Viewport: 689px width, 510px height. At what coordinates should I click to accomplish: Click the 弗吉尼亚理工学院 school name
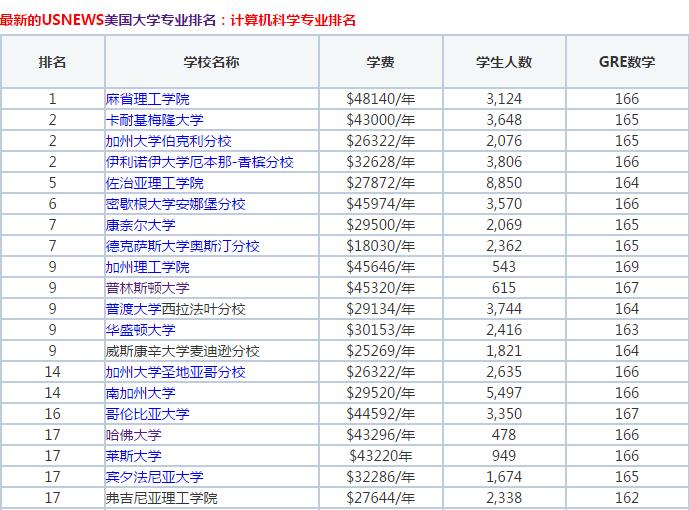(x=161, y=498)
